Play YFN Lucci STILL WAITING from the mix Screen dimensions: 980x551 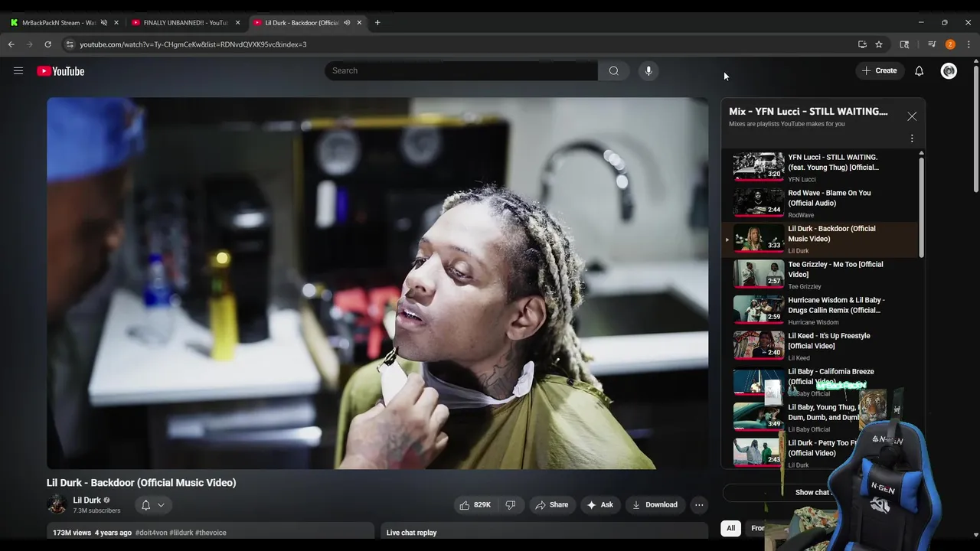[x=819, y=167]
